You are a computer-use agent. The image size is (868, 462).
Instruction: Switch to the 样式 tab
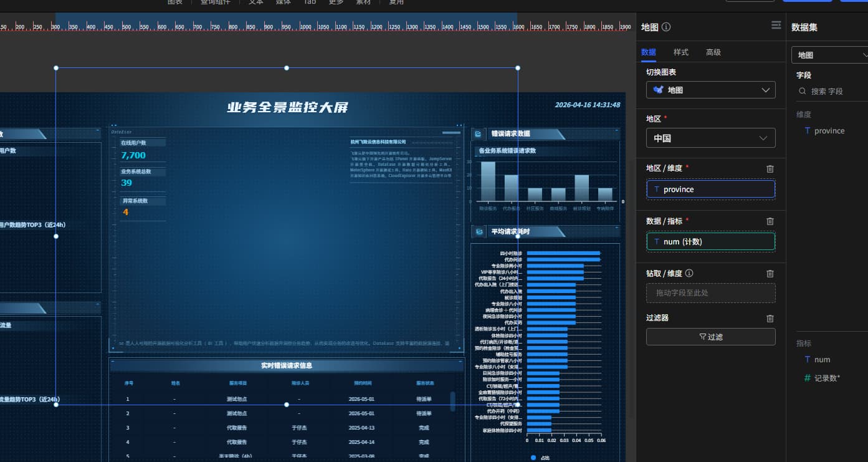point(680,52)
